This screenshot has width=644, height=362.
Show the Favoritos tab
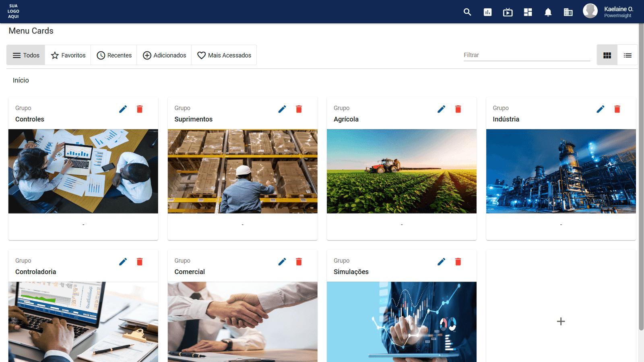pyautogui.click(x=68, y=55)
